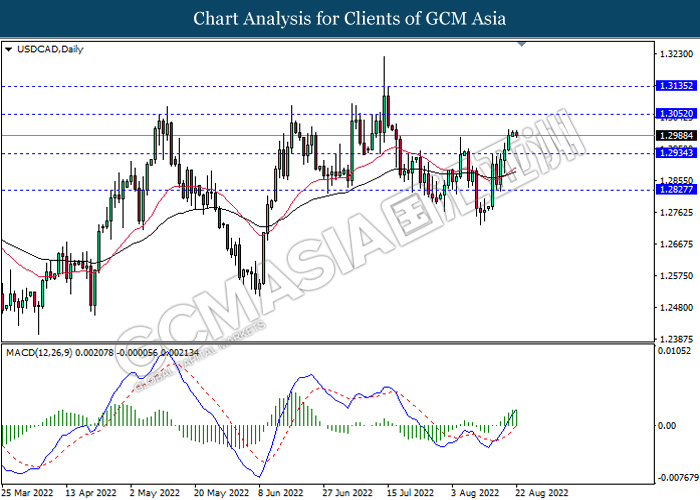Click the MACD(12,26,9) indicator label
700x500 pixels.
[102, 353]
